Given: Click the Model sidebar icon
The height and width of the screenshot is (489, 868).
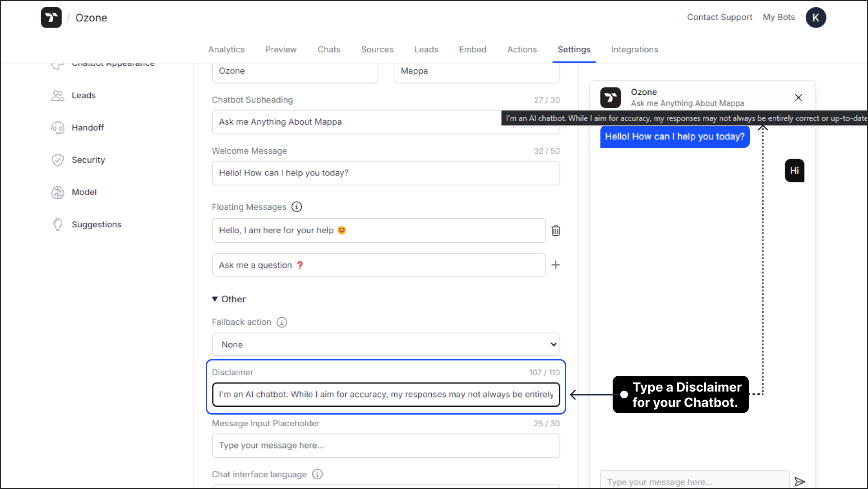Looking at the screenshot, I should pos(58,192).
